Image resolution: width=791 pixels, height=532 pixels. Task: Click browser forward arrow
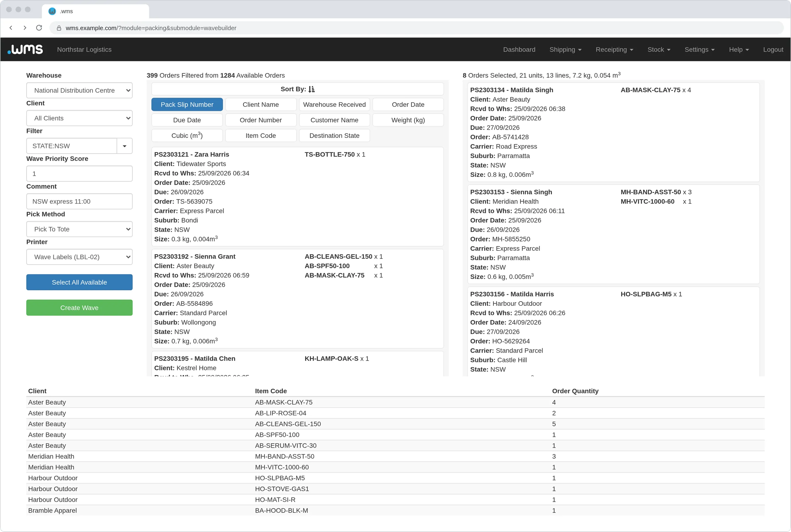point(25,28)
